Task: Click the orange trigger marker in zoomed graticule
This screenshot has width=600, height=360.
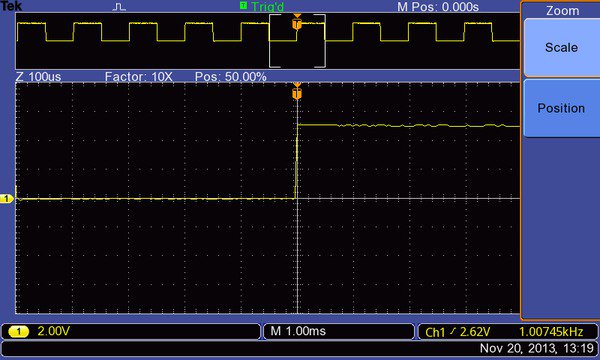Action: tap(297, 92)
